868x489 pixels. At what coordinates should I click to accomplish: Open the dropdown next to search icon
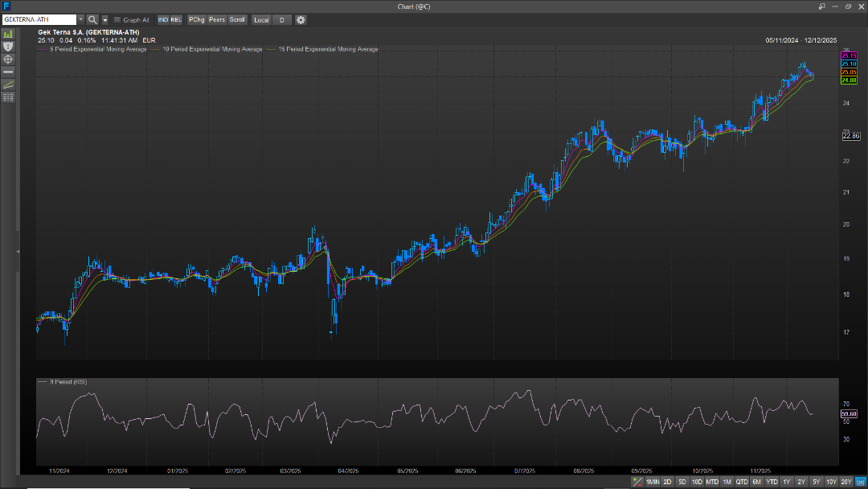point(105,19)
